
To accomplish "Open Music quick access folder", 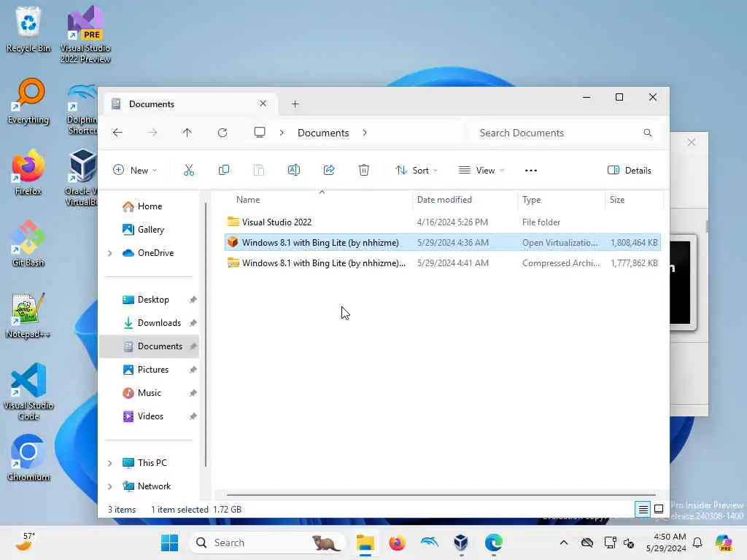I will 149,393.
